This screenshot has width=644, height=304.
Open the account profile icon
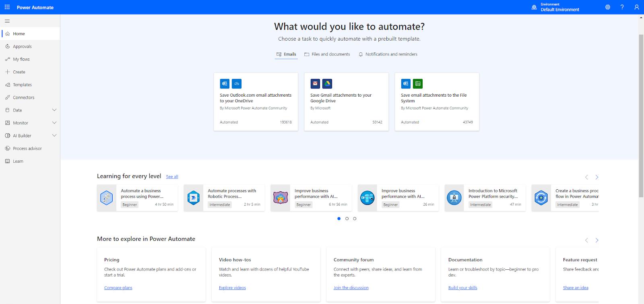(x=636, y=7)
